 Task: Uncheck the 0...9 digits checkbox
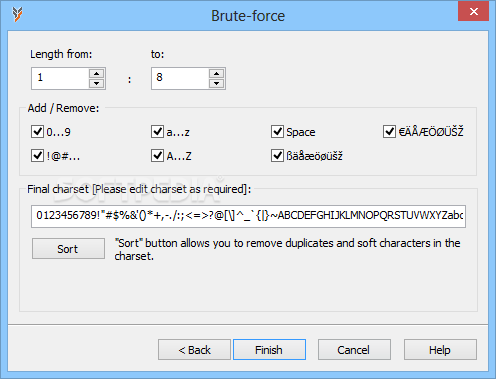(x=37, y=132)
